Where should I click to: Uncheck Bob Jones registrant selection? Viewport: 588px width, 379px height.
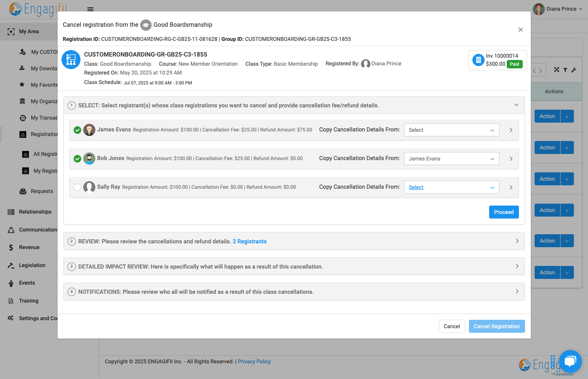[x=77, y=159]
